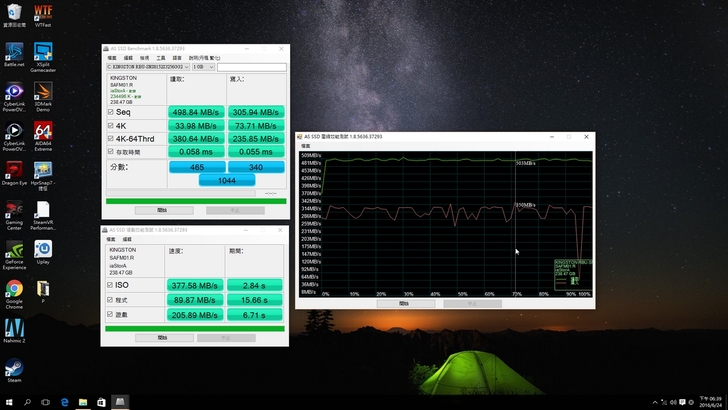Launch XSplit Gamecaster from the desktop
This screenshot has width=728, height=410.
(43, 51)
